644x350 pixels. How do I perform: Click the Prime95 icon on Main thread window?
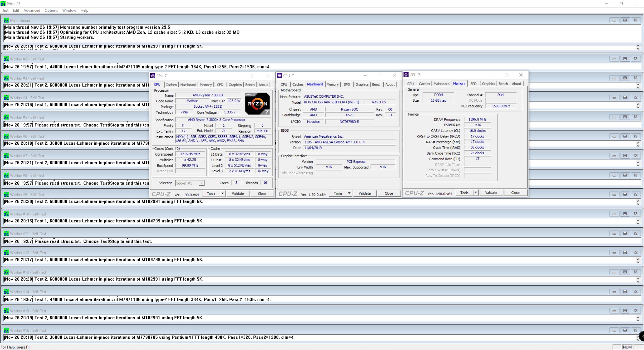(x=6, y=20)
